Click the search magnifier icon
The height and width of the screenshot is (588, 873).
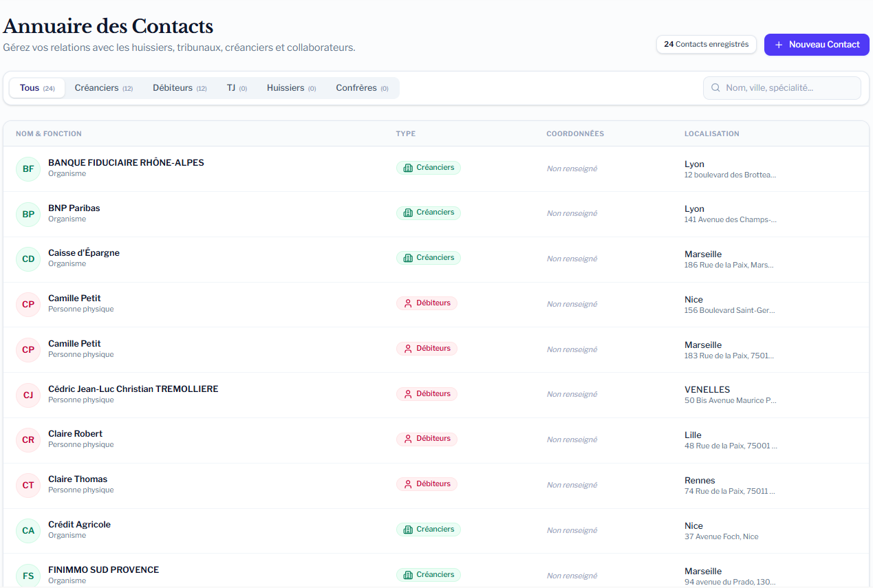(715, 88)
